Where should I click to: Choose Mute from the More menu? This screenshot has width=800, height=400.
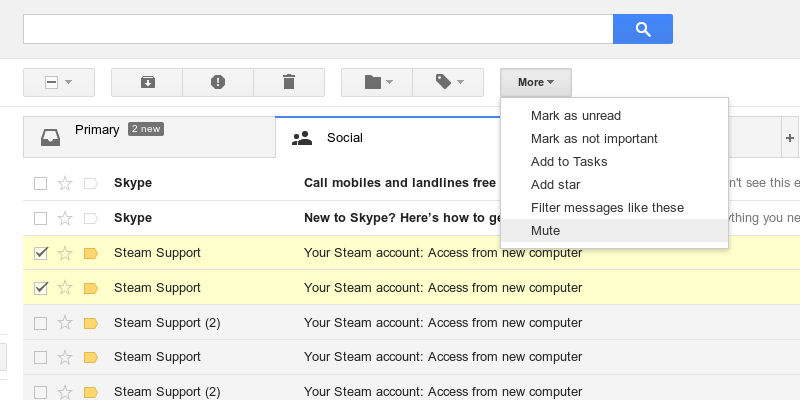(x=546, y=231)
